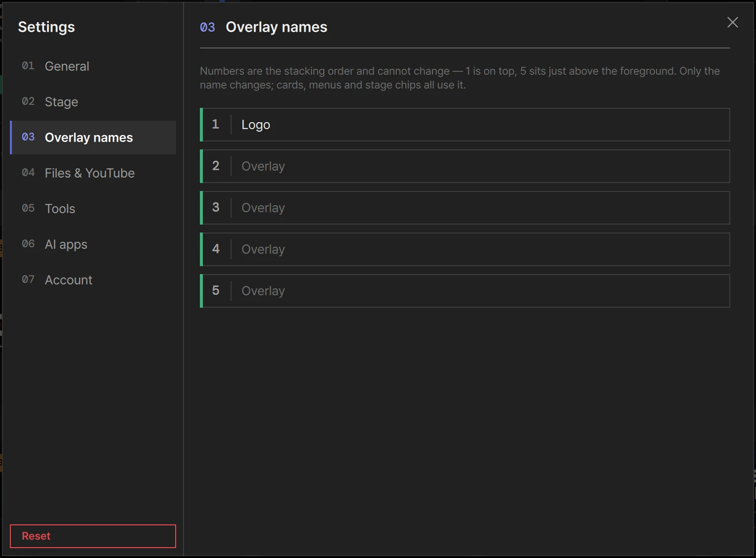Go to Files & YouTube settings
The width and height of the screenshot is (756, 558).
[x=93, y=173]
